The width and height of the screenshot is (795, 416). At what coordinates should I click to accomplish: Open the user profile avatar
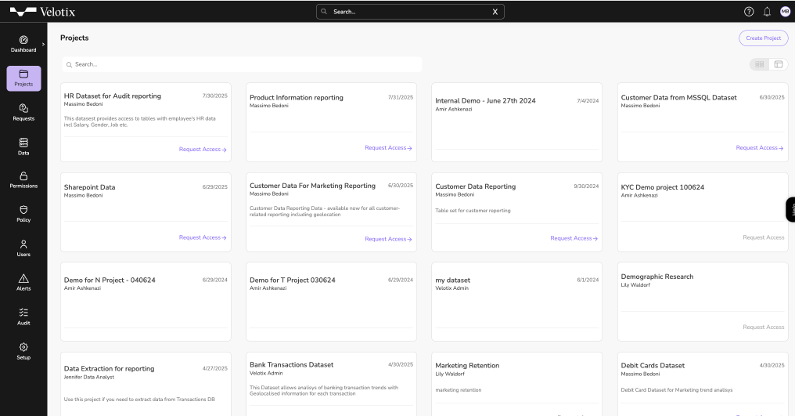pyautogui.click(x=785, y=12)
